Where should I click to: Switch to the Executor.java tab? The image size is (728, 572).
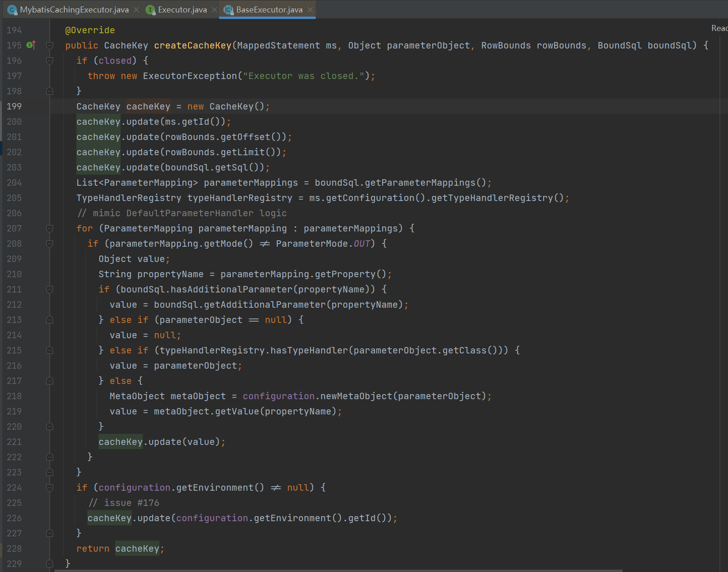pyautogui.click(x=182, y=10)
